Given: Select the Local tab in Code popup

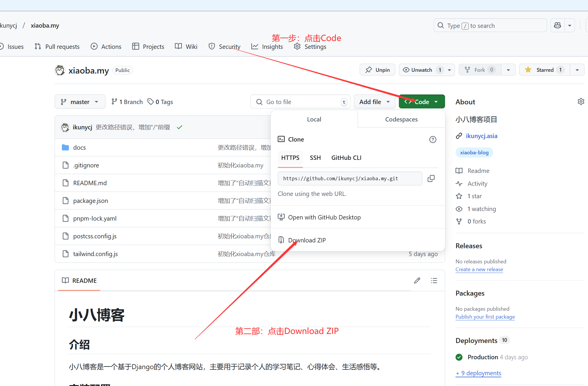Looking at the screenshot, I should pos(314,119).
